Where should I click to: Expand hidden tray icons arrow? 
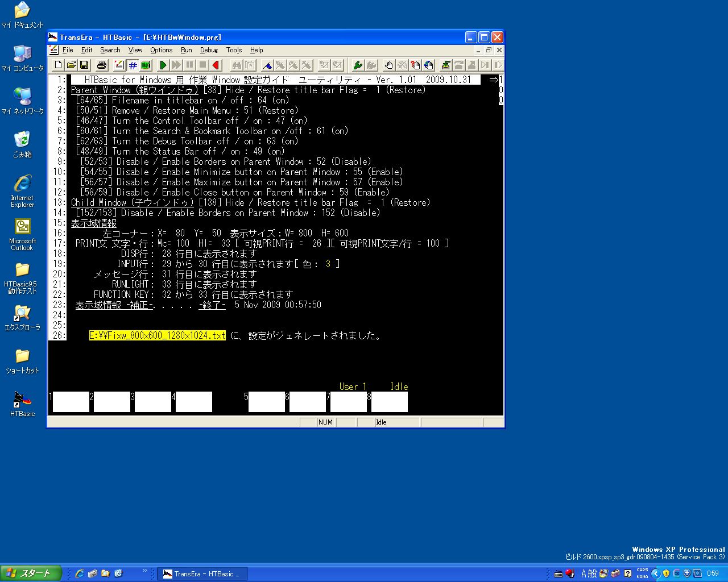(655, 573)
